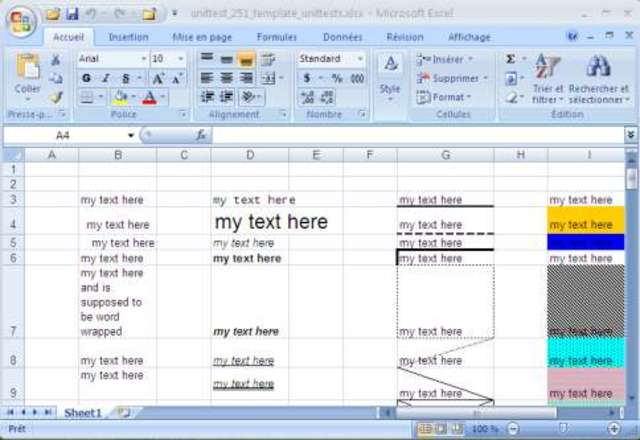Select the Sheet1 worksheet tab

(x=83, y=413)
